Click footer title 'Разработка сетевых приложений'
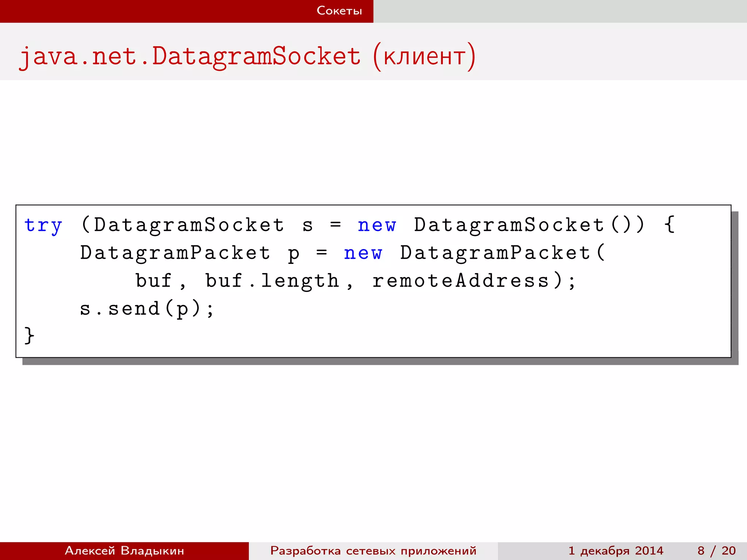The width and height of the screenshot is (747, 560). (x=373, y=551)
